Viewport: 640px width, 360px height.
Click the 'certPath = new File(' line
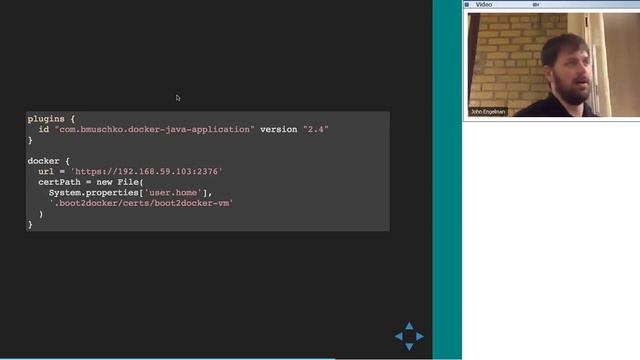tap(91, 182)
